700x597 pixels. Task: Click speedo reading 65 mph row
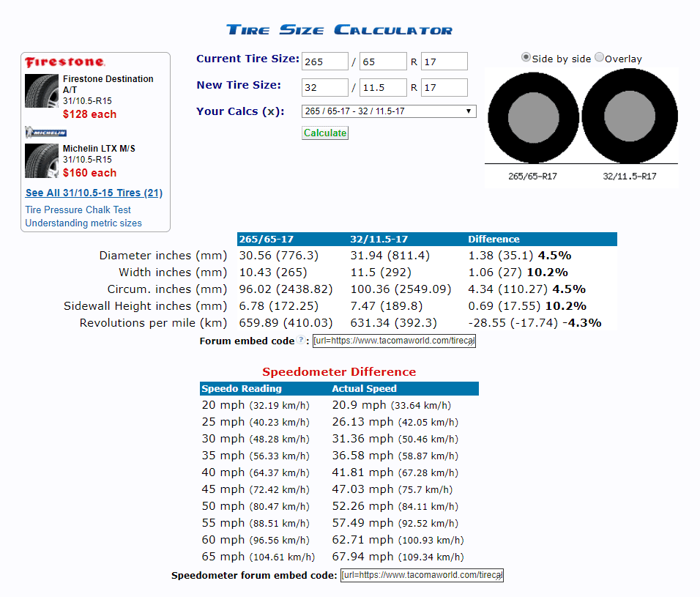pos(258,557)
